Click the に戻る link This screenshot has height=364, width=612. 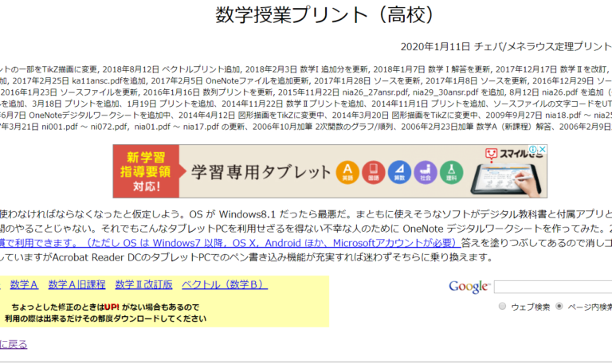point(14,345)
